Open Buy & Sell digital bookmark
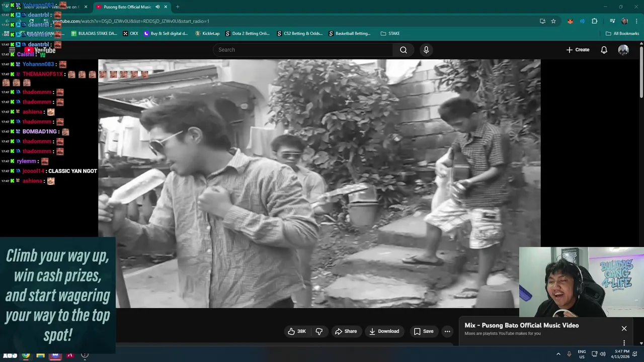This screenshot has height=362, width=644. click(x=166, y=34)
